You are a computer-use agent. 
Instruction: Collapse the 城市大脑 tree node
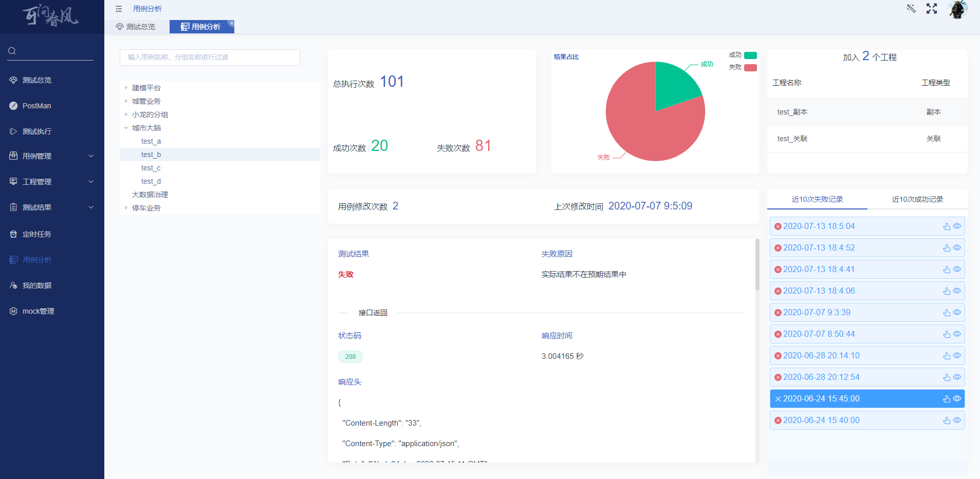tap(126, 128)
